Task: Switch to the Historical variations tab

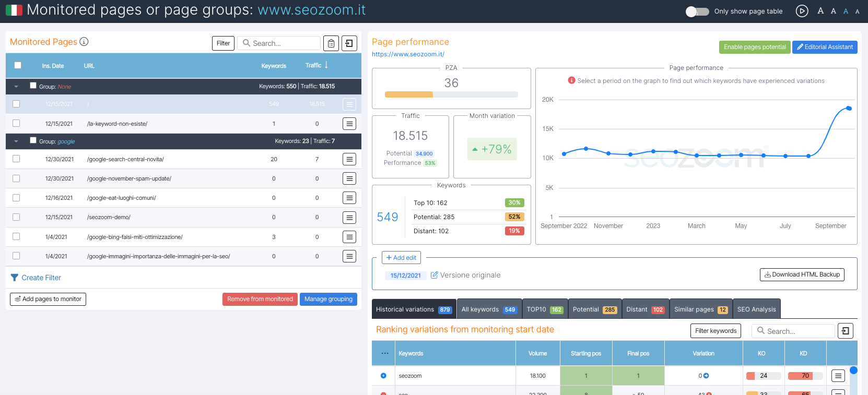Action: pos(414,309)
